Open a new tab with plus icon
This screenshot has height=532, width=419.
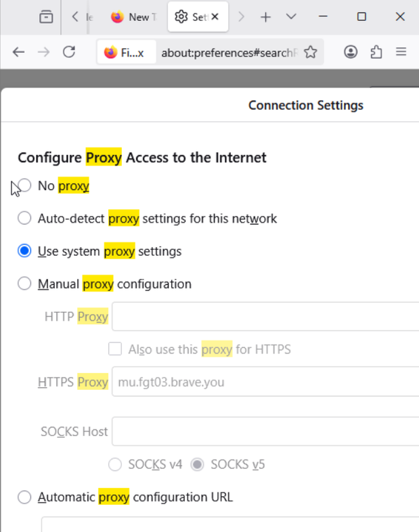click(x=265, y=17)
